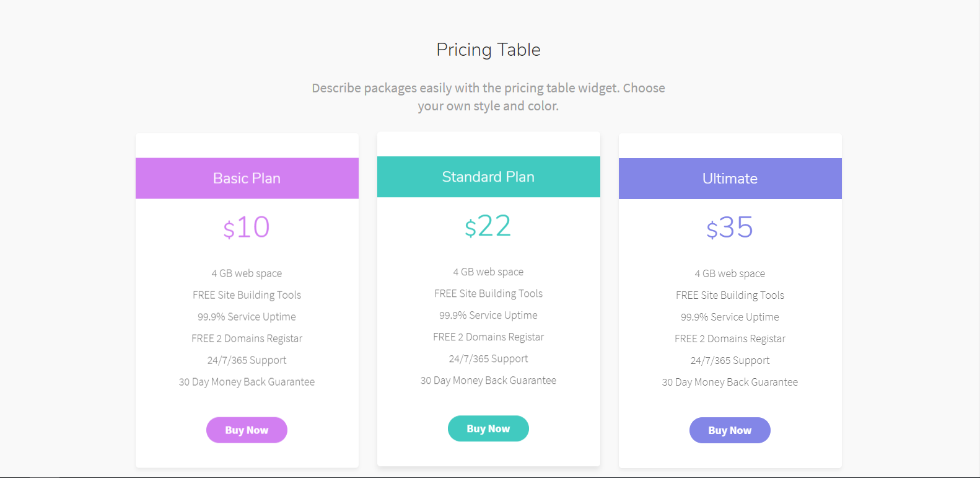Click the $10 Basic Plan price
This screenshot has width=980, height=478.
[x=247, y=228]
